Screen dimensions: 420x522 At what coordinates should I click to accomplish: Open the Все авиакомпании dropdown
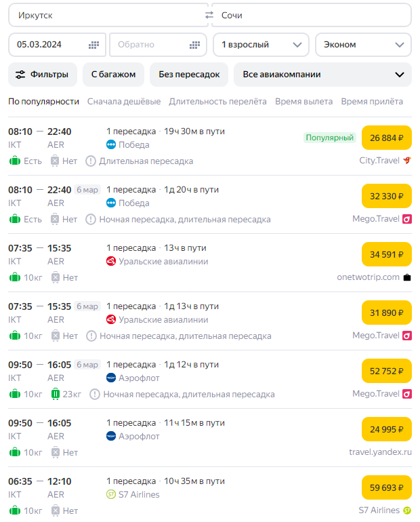[322, 75]
